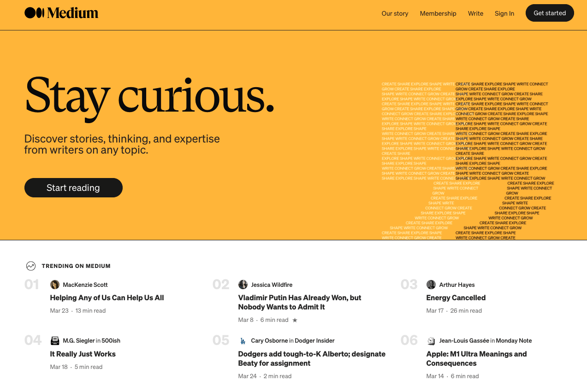
Task: Click the Trending on Medium arrow icon
Action: (x=31, y=266)
